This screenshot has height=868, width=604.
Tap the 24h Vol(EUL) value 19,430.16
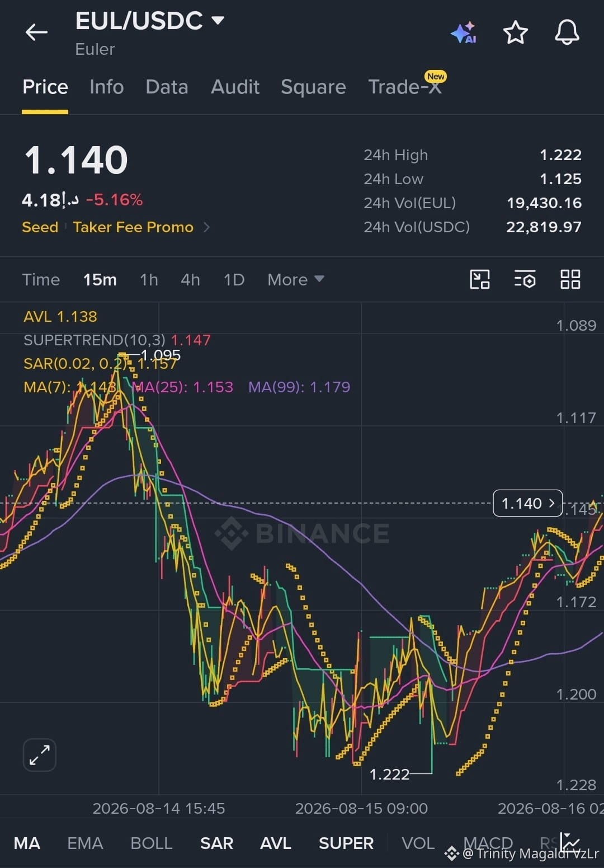point(544,203)
